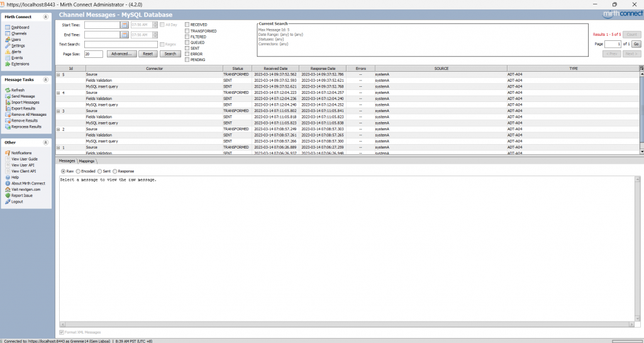This screenshot has height=343, width=644.
Task: Switch to the Mappings tab
Action: (87, 161)
